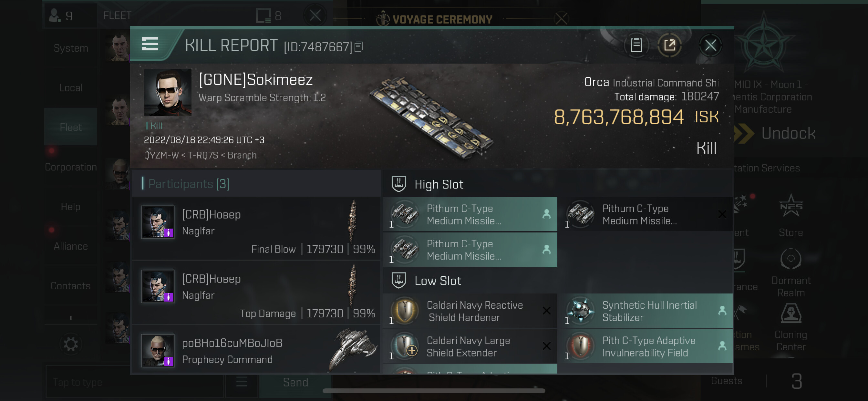Copy the kill report ID
The image size is (868, 401).
359,47
